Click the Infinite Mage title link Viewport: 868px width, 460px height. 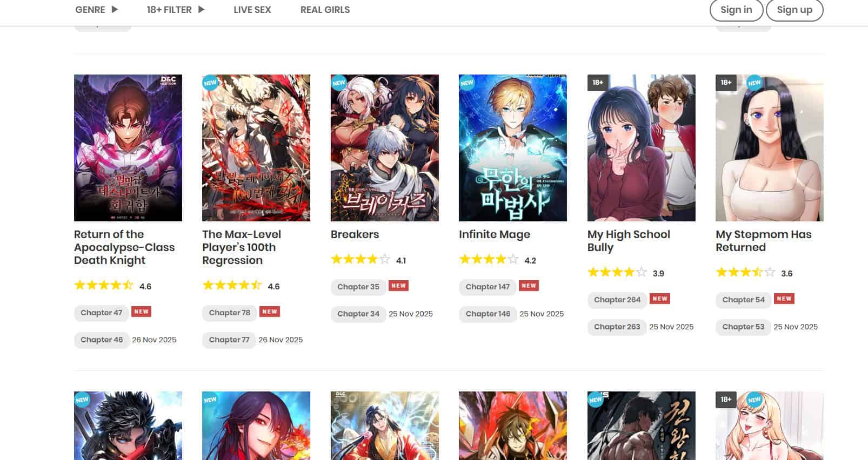click(495, 234)
